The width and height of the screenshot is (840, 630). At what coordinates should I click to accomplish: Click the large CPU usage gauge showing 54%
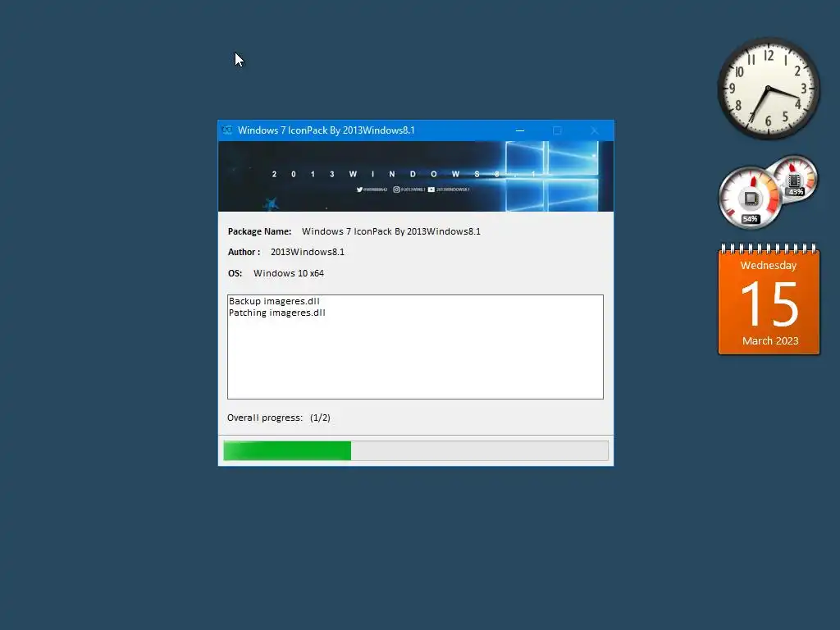(750, 199)
